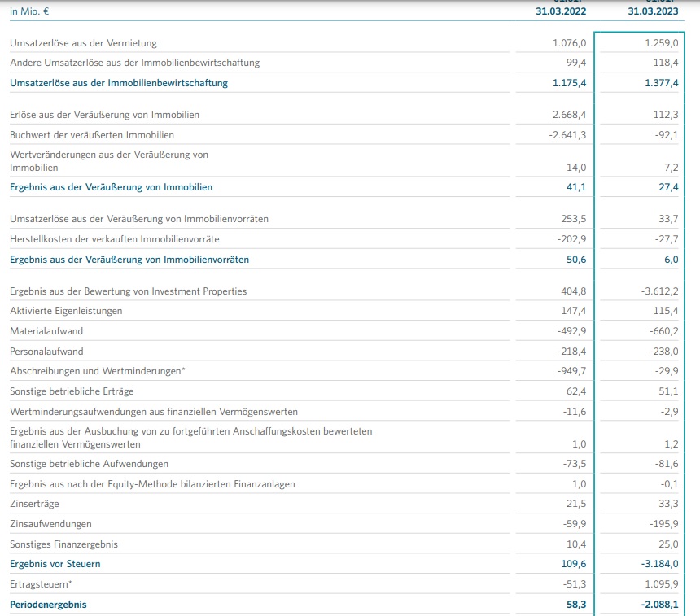This screenshot has width=700, height=616.
Task: Click 'Abschreibungen und Wertminderungen*' label
Action: [98, 371]
